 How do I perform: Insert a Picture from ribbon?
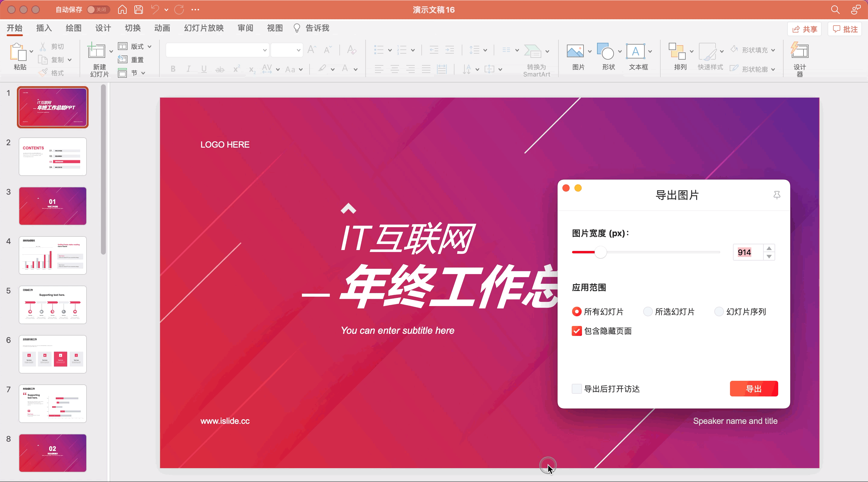(575, 52)
